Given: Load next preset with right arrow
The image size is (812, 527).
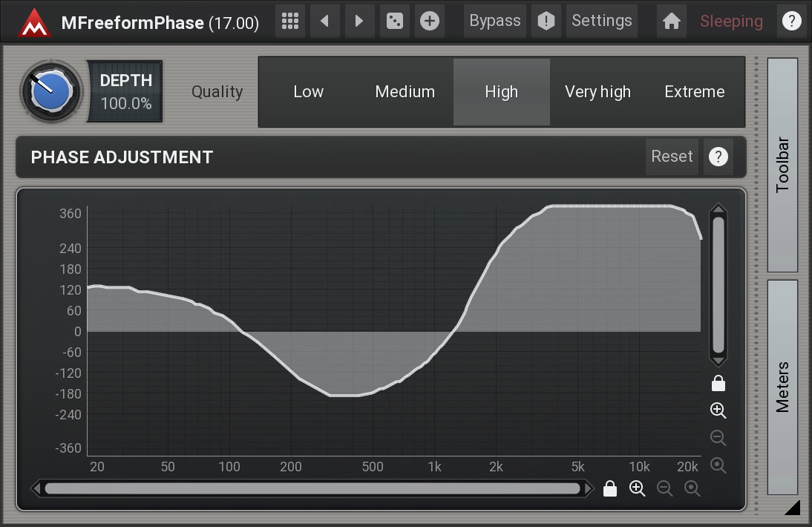Looking at the screenshot, I should click(x=359, y=21).
